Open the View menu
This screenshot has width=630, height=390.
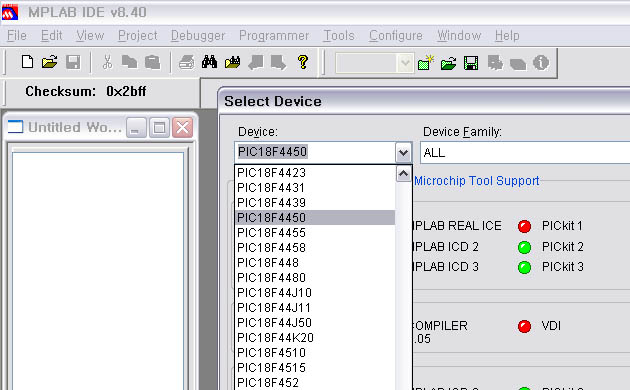click(x=90, y=35)
